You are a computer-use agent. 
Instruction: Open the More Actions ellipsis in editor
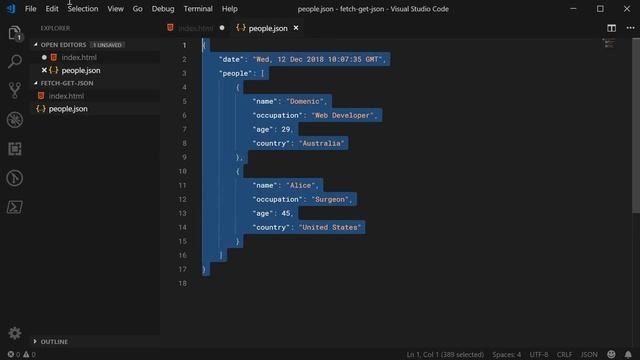click(x=630, y=28)
